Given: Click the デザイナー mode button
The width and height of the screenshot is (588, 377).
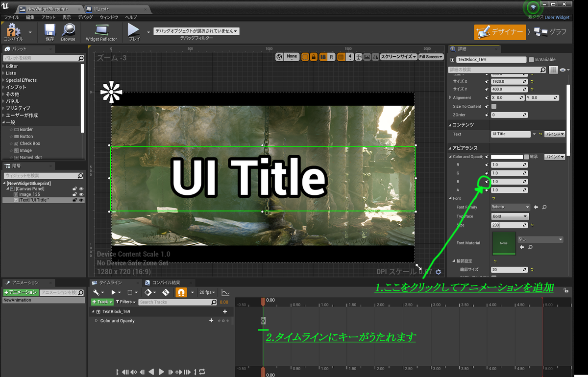Looking at the screenshot, I should pos(500,32).
